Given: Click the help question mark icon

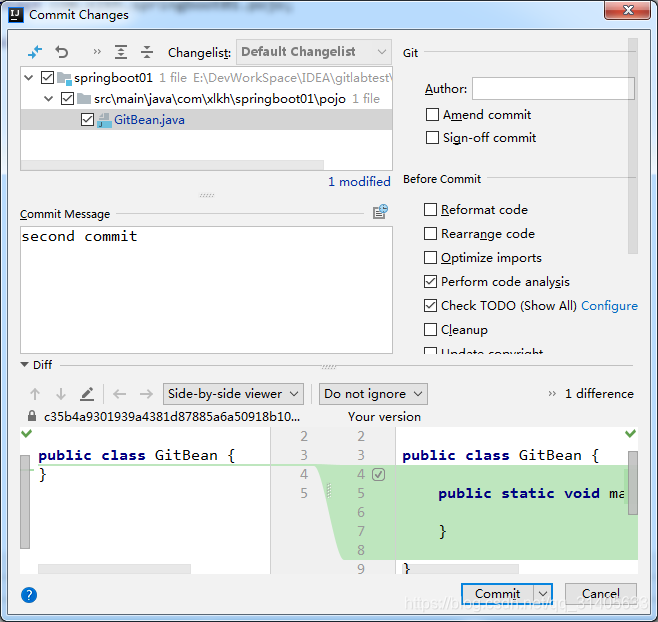Looking at the screenshot, I should click(x=29, y=595).
